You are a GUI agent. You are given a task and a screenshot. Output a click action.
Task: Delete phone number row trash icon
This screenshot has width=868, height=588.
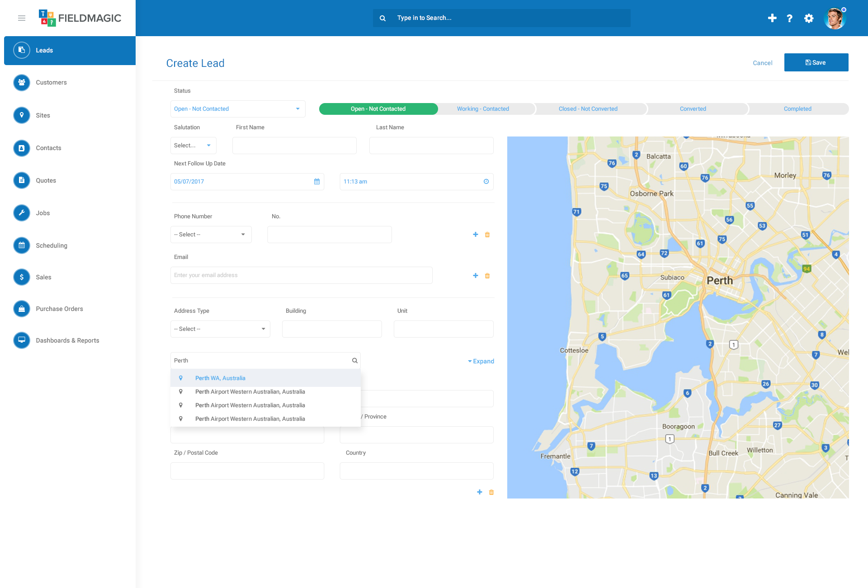tap(487, 235)
